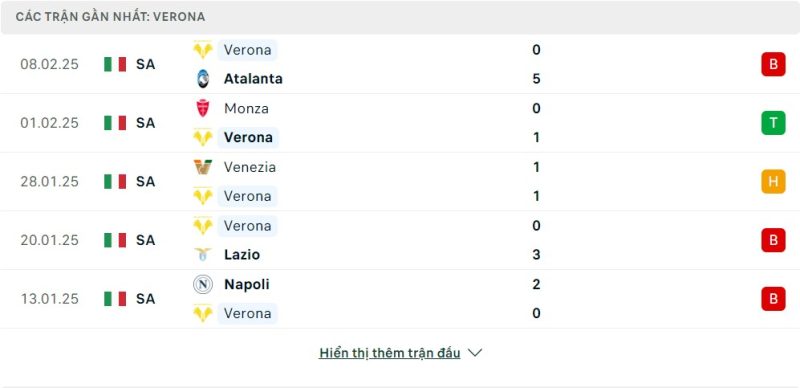Open the Lazio team name link
The height and width of the screenshot is (388, 800).
pyautogui.click(x=242, y=254)
